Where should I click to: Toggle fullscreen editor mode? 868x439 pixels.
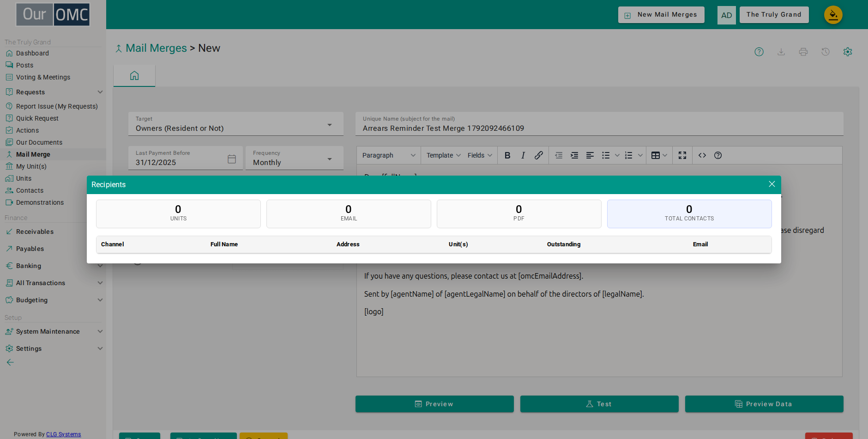682,155
